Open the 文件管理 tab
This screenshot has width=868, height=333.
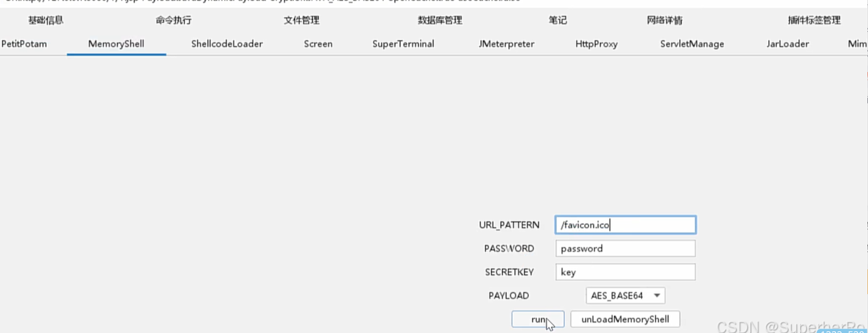click(301, 20)
